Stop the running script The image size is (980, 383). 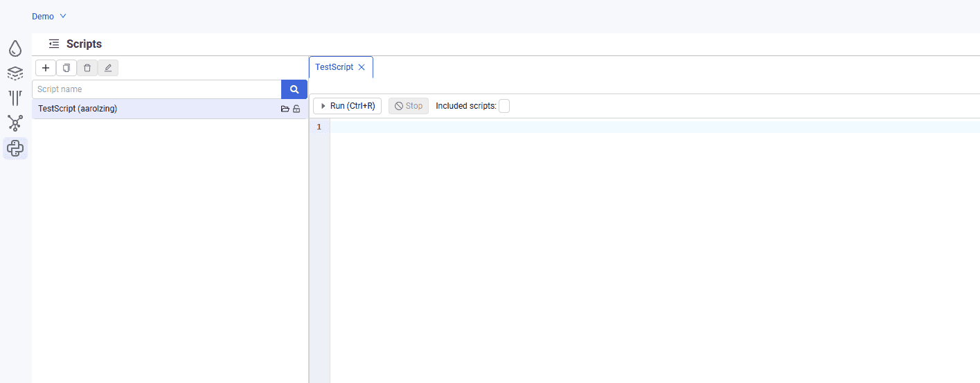click(409, 106)
